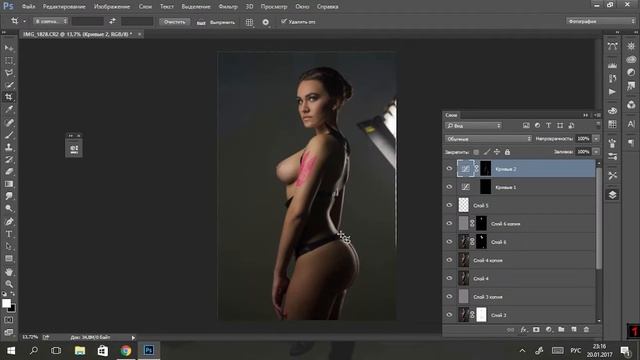Create a new layer

[x=574, y=329]
